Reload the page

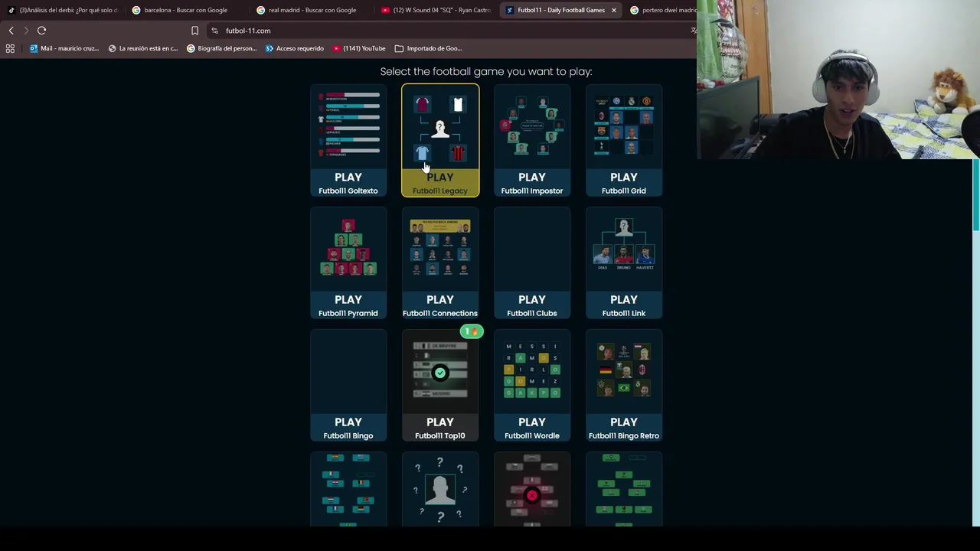click(42, 31)
